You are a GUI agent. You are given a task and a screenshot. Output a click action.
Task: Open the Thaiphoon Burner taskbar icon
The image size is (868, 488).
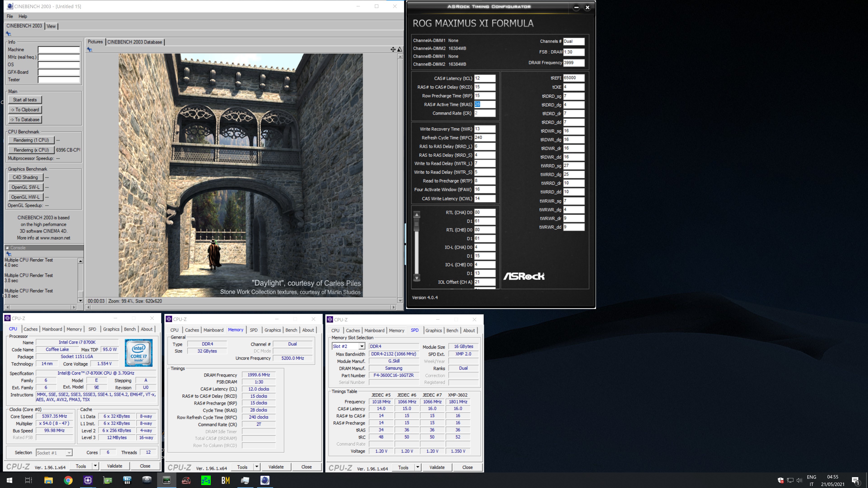pyautogui.click(x=147, y=480)
